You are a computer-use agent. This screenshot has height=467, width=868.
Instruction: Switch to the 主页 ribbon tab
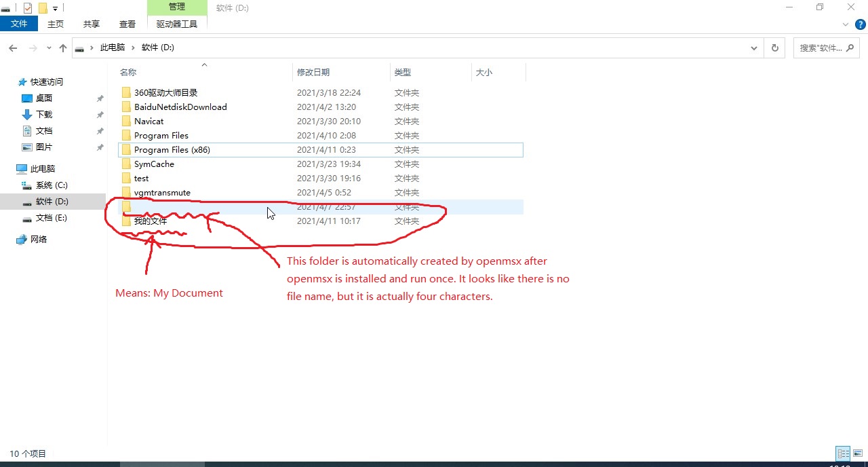point(56,24)
